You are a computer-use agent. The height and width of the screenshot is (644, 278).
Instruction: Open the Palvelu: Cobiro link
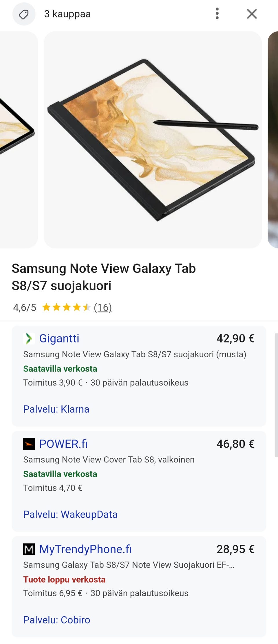[57, 620]
